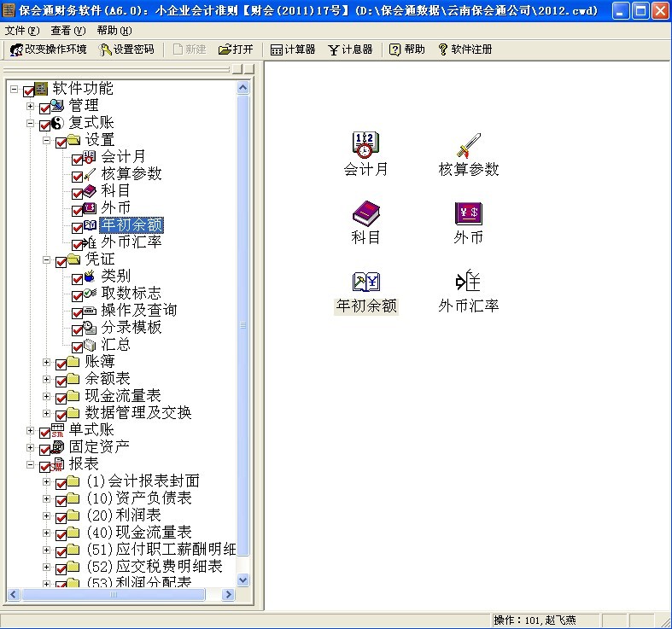This screenshot has width=672, height=629.
Task: Click the 改变操作环境 button
Action: click(x=49, y=50)
